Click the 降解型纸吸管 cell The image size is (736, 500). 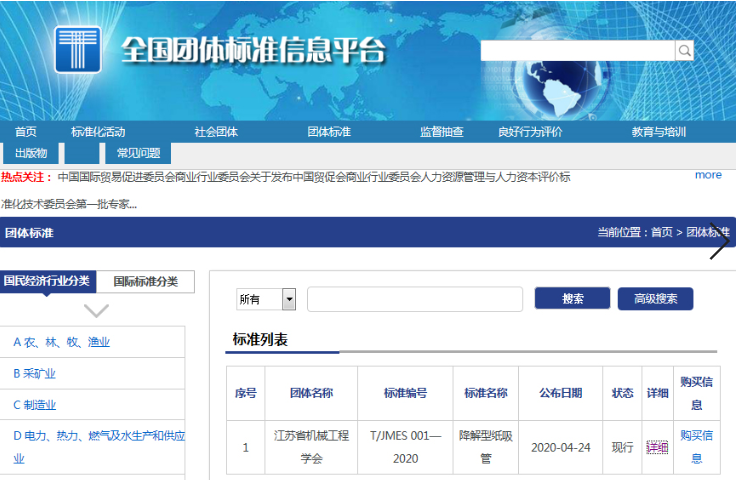486,447
